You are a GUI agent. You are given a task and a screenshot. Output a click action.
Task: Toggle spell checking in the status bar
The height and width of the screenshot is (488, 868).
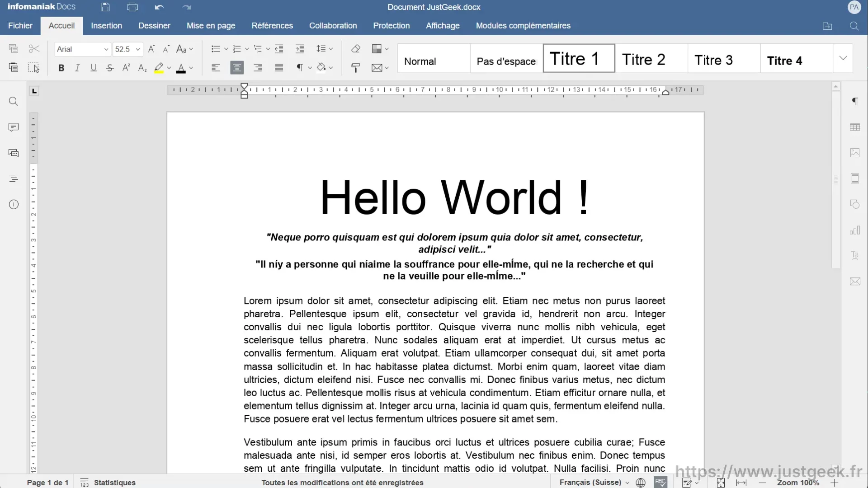click(x=660, y=482)
